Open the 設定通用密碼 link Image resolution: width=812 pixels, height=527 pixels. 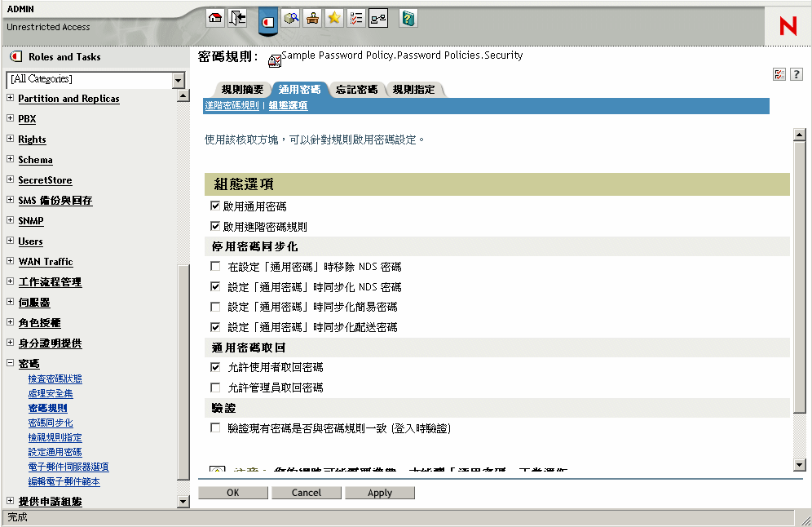(55, 452)
